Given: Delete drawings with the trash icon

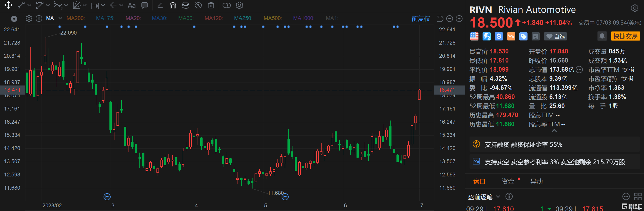Looking at the screenshot, I should 211,5.
